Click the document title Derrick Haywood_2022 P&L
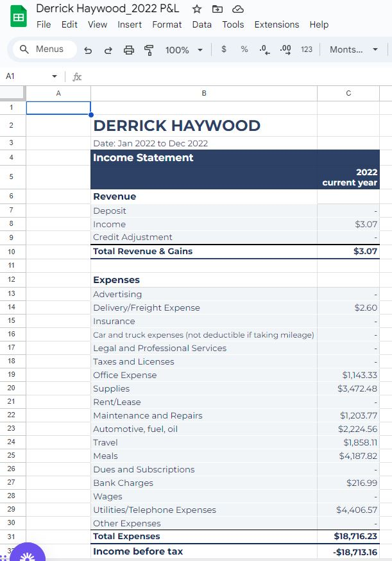The width and height of the screenshot is (392, 561). 108,8
